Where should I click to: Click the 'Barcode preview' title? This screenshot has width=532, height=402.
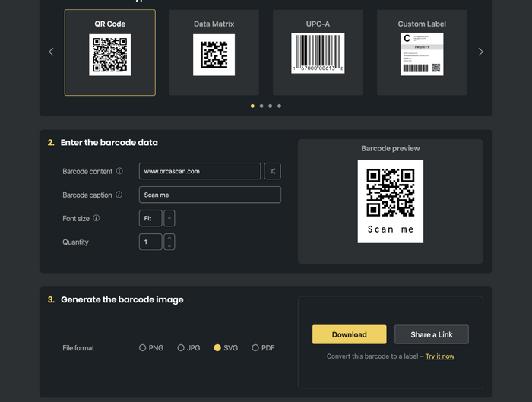point(390,148)
